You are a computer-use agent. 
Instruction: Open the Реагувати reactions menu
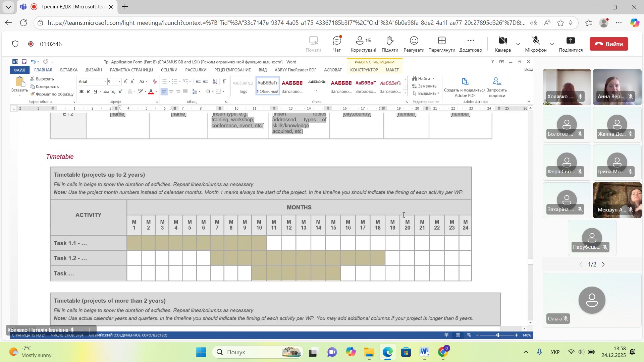pos(414,44)
